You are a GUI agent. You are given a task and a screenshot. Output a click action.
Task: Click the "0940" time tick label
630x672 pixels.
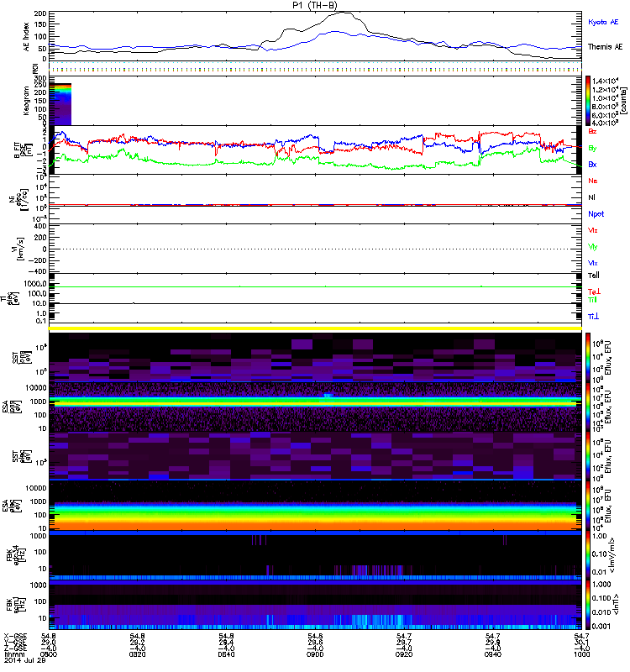[493, 654]
